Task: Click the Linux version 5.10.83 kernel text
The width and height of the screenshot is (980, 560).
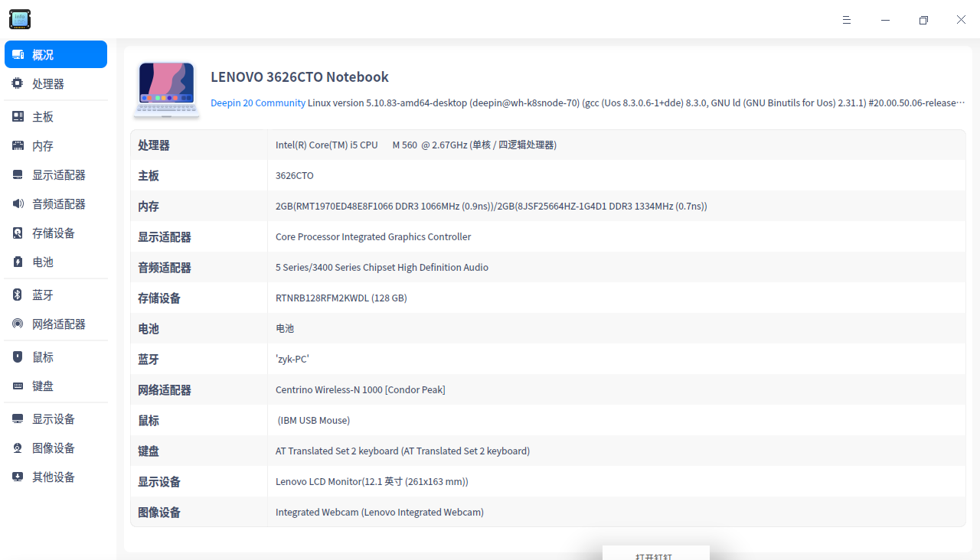Action: click(x=636, y=103)
